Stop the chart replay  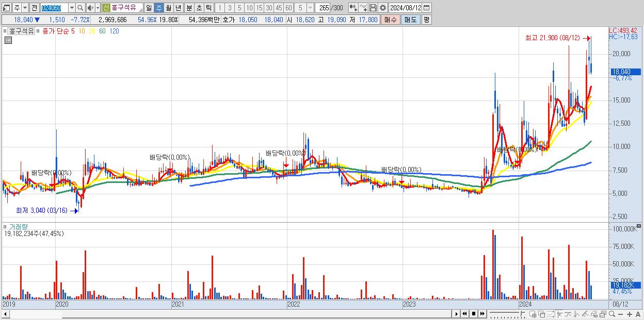click(x=474, y=314)
